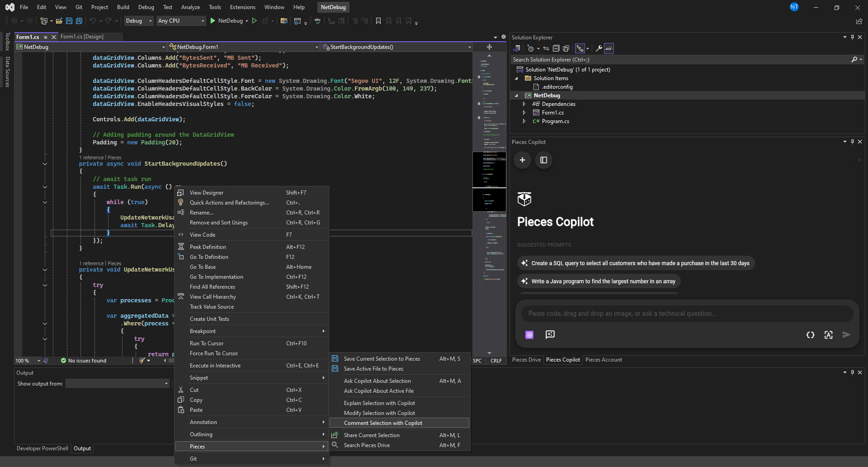Image resolution: width=868 pixels, height=467 pixels.
Task: Click Sync with Active Document arrows icon
Action: tap(546, 48)
